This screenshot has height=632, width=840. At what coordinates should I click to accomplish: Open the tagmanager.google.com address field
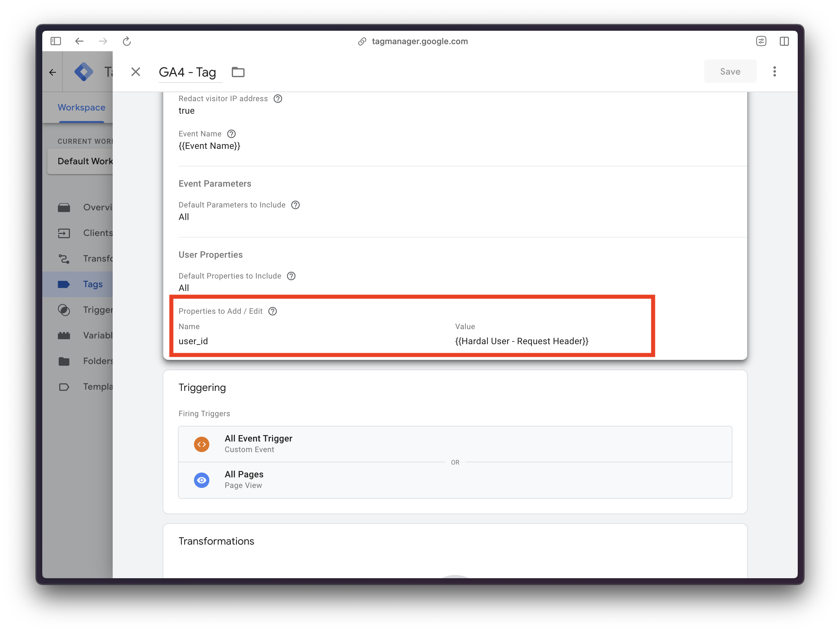(x=420, y=41)
